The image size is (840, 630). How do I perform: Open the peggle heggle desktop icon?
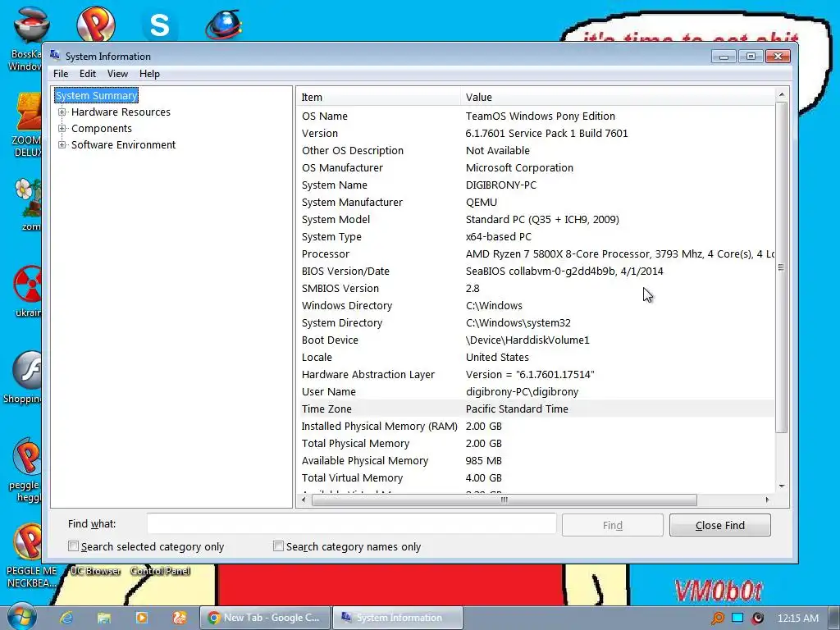(25, 469)
